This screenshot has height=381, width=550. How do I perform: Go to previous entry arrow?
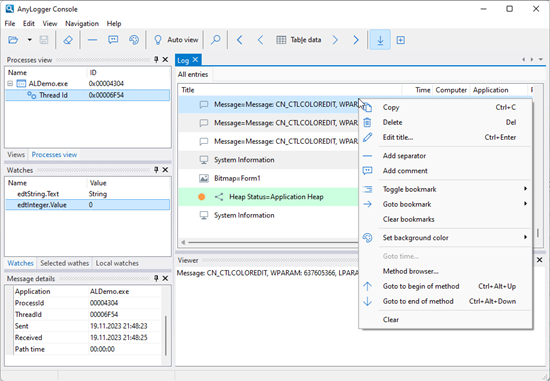click(260, 40)
